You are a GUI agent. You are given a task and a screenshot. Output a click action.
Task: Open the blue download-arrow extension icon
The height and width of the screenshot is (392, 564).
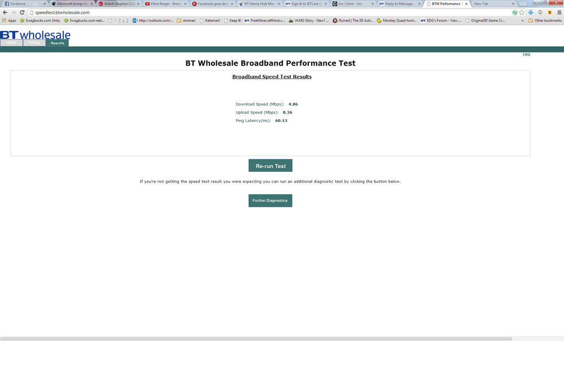tap(530, 12)
